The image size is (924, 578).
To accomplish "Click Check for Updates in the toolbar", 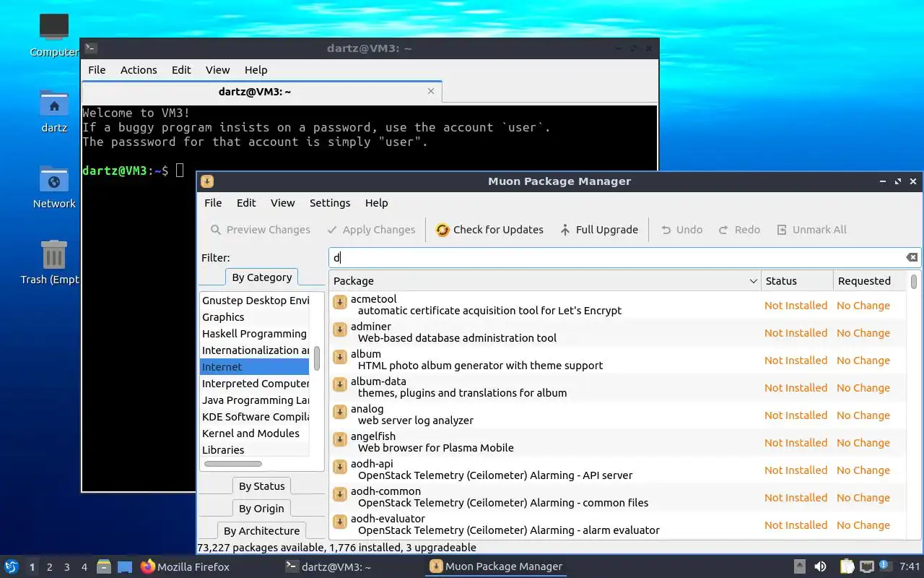I will (489, 230).
